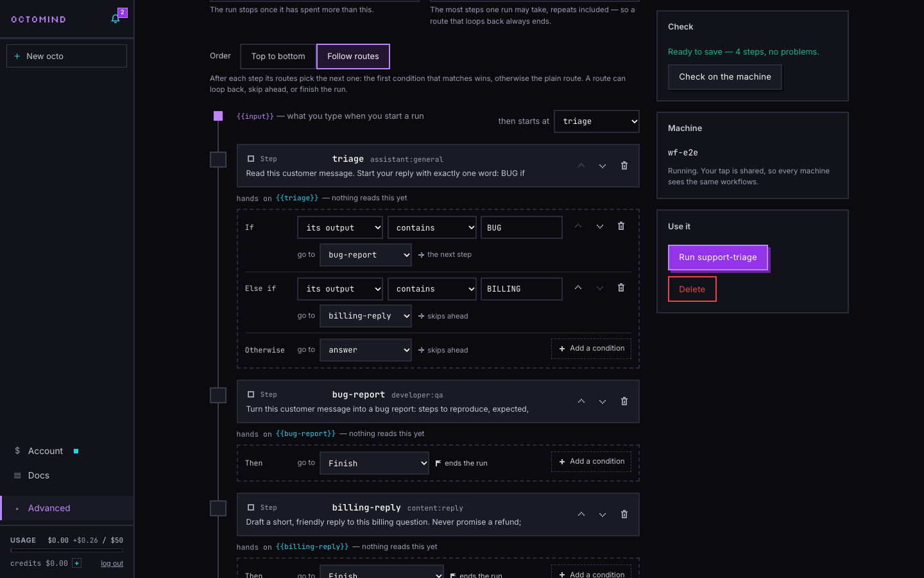Add credits with the plus icon
924x578 pixels.
coord(77,563)
